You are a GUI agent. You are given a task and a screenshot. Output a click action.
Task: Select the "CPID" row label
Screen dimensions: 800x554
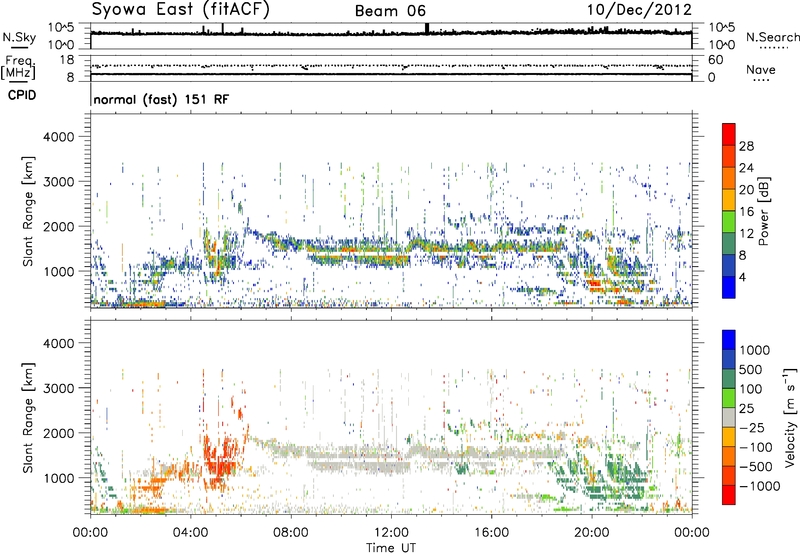22,95
